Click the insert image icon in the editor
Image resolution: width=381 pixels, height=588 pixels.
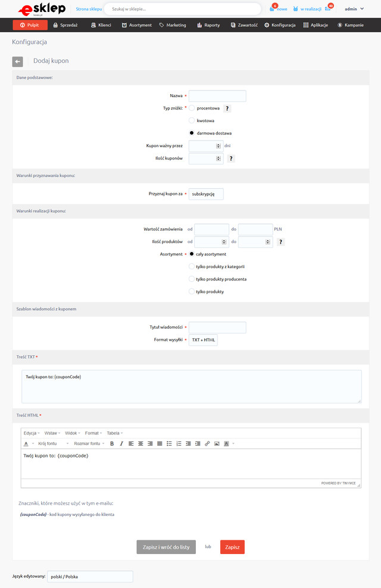[217, 444]
